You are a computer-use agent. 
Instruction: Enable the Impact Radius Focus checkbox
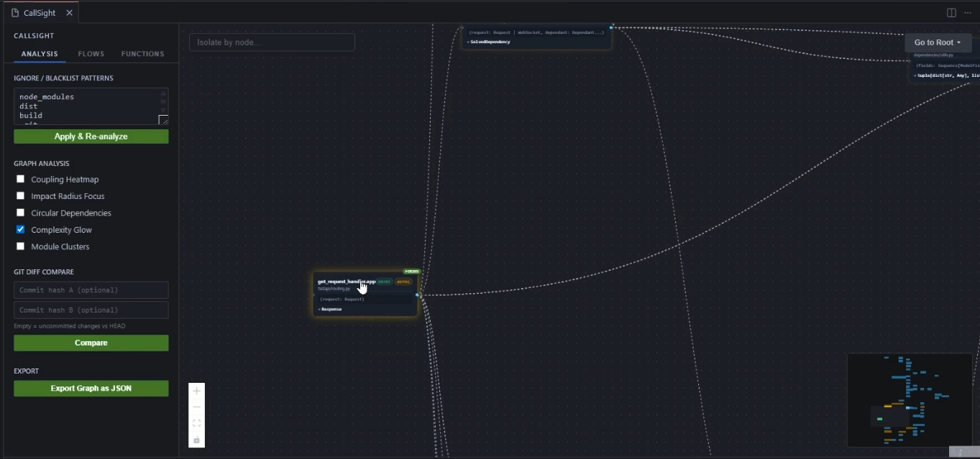20,195
